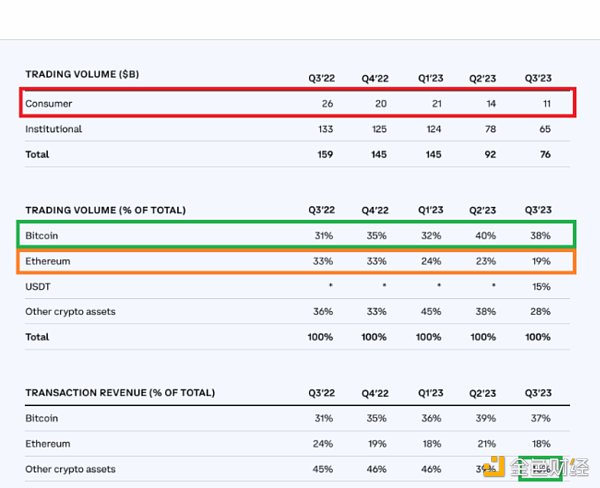Select the Consumer label in red-outlined row

(49, 103)
